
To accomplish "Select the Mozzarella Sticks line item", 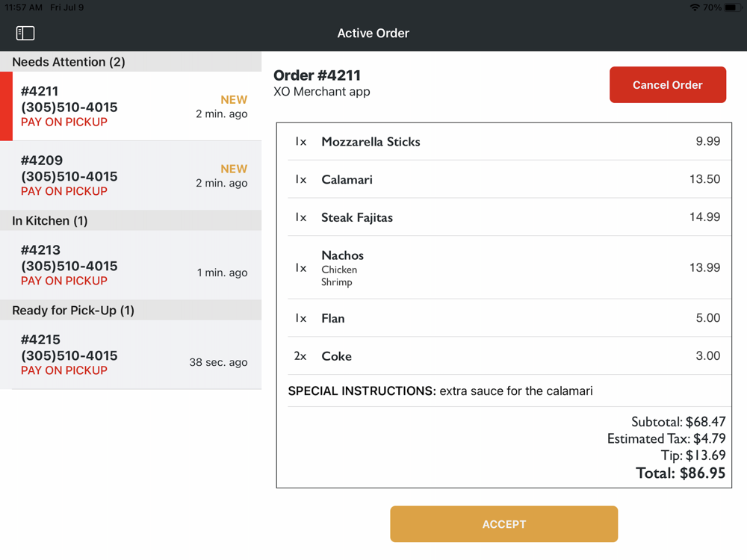I will [x=509, y=141].
